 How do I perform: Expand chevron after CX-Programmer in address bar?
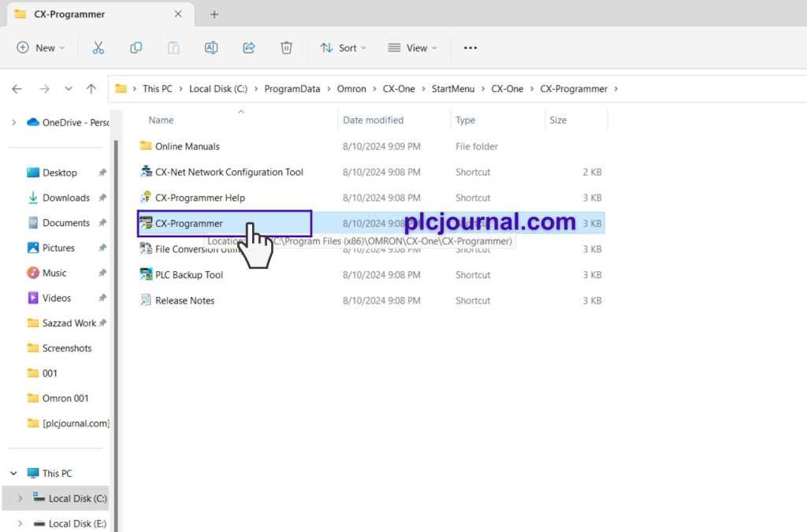(x=615, y=89)
